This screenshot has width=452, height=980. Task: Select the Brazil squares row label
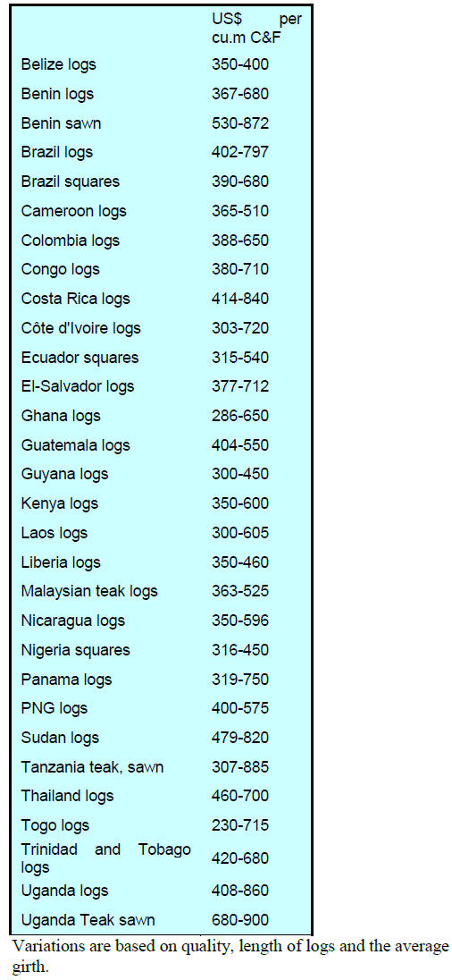[x=70, y=182]
